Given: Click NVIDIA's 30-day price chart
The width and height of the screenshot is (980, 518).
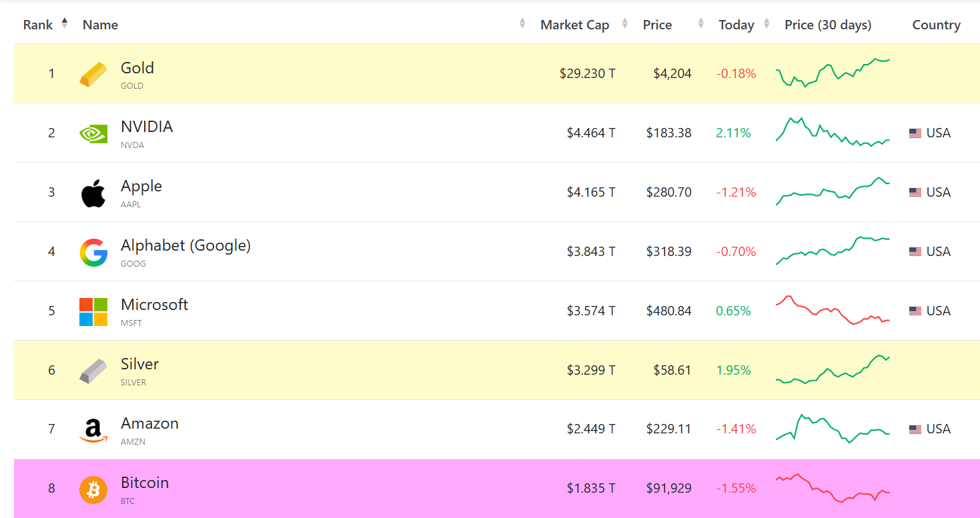Looking at the screenshot, I should [x=833, y=132].
